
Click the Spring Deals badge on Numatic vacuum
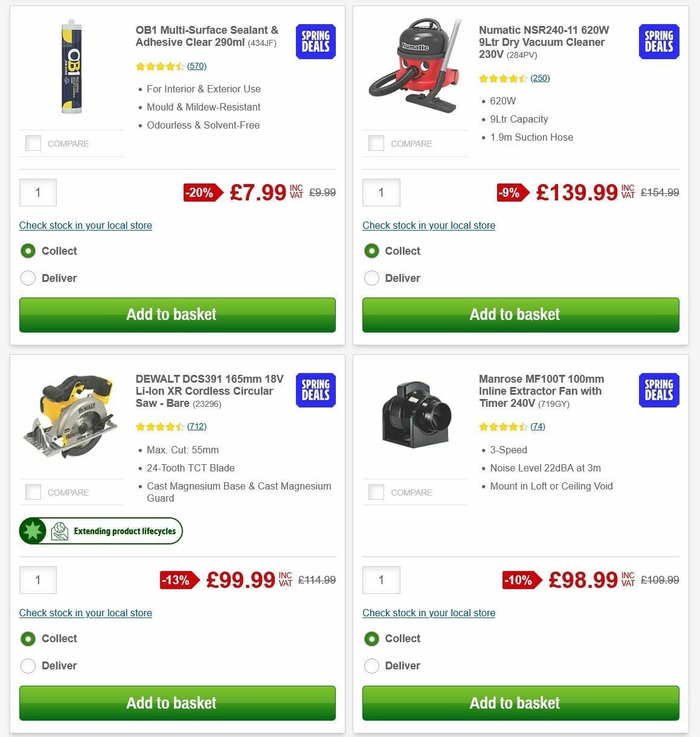(x=658, y=41)
